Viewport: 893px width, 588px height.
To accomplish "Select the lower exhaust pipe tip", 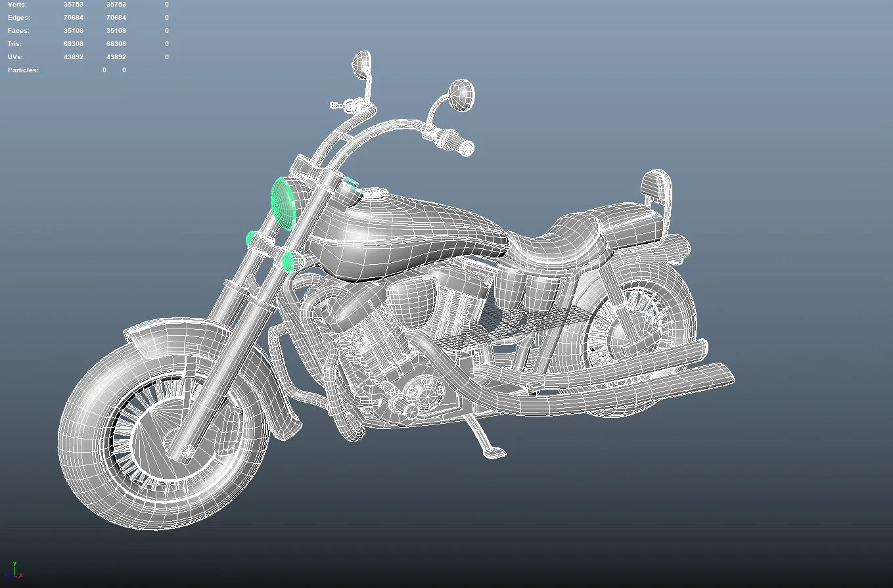I will click(721, 374).
